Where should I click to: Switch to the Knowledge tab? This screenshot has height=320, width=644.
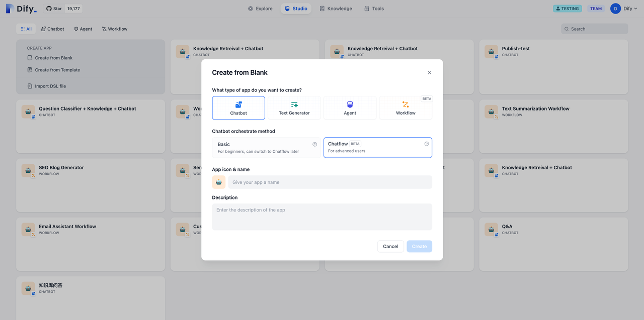click(x=336, y=9)
